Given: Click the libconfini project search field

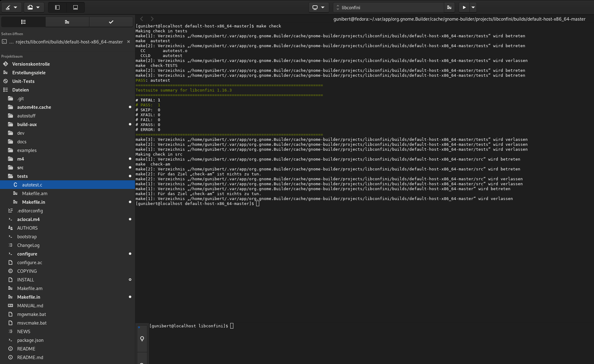Looking at the screenshot, I should (389, 7).
